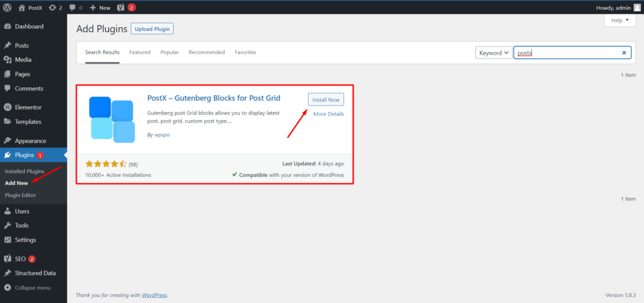Viewport: 644px width, 303px height.
Task: Click the Settings icon in sidebar
Action: pyautogui.click(x=8, y=240)
